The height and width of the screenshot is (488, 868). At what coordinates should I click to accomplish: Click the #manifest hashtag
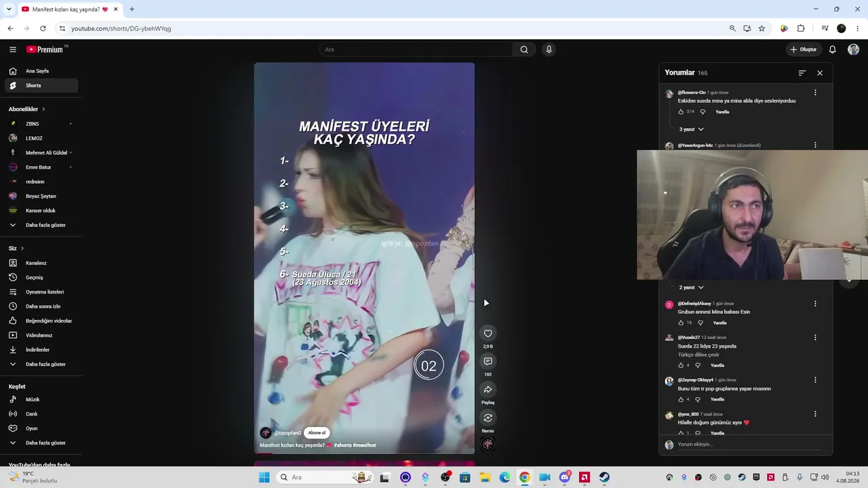pos(364,445)
